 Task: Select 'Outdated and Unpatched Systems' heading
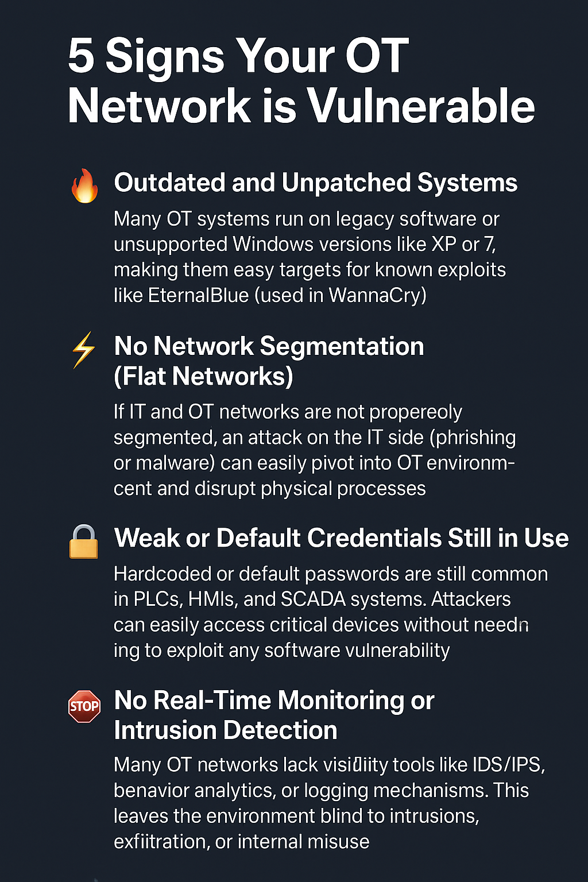[x=316, y=183]
